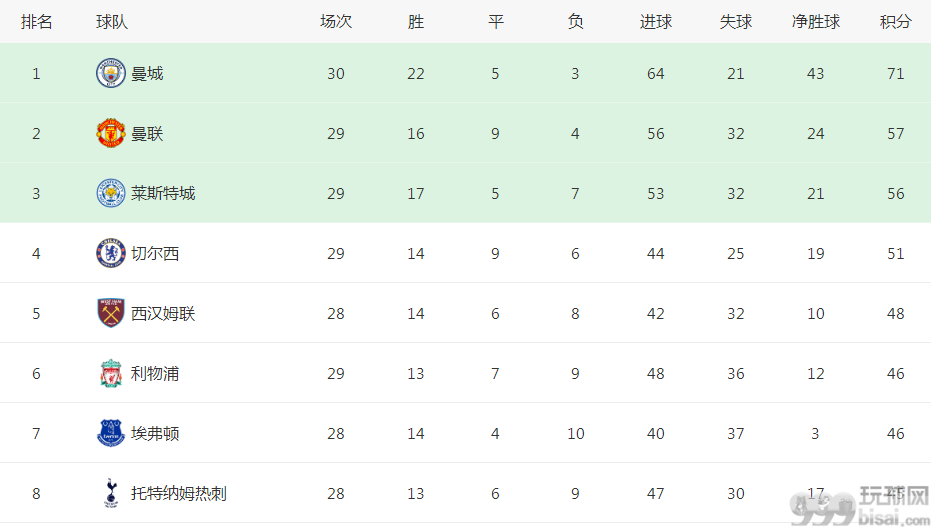Click the 球队 column header
The height and width of the screenshot is (527, 931).
point(112,22)
